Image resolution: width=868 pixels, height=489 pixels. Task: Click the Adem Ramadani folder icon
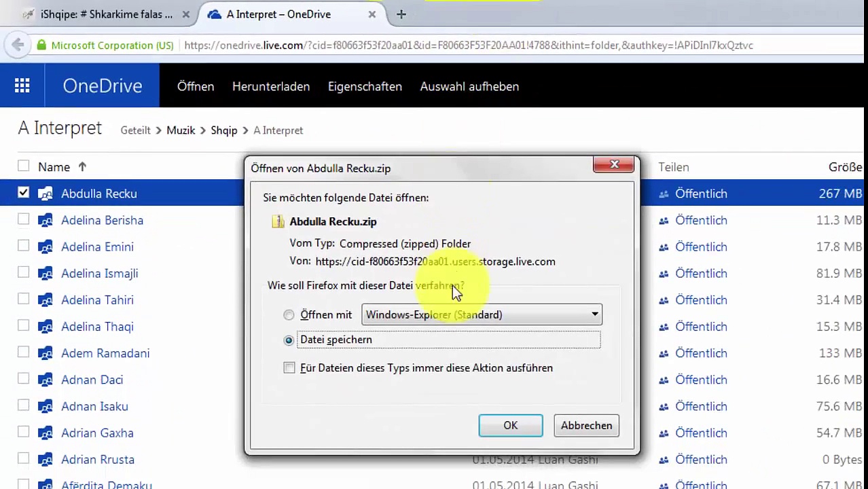(x=46, y=353)
